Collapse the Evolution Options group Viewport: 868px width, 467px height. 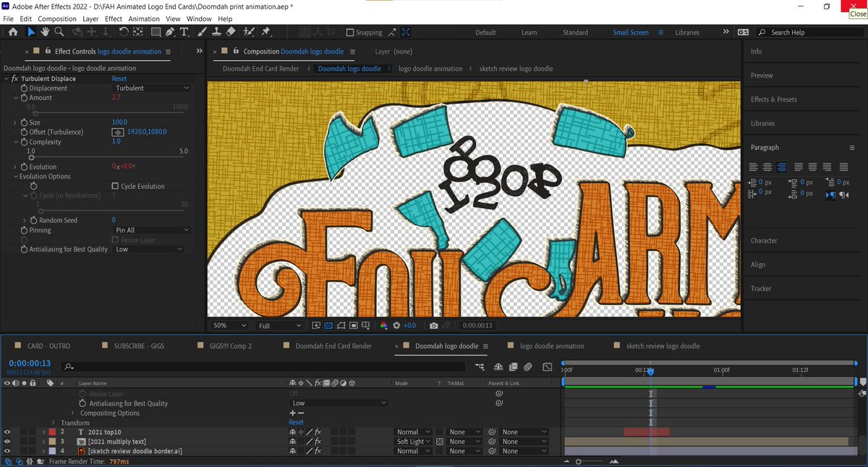pyautogui.click(x=15, y=177)
